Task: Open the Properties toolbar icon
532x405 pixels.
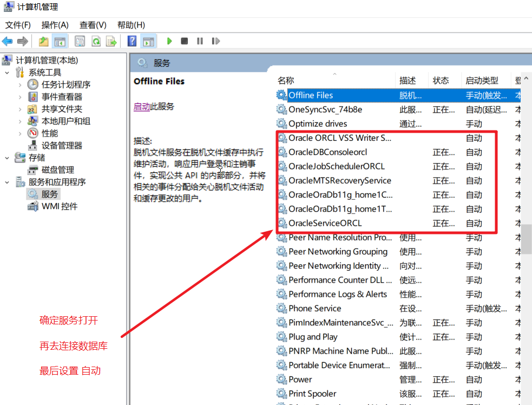Action: tap(80, 41)
